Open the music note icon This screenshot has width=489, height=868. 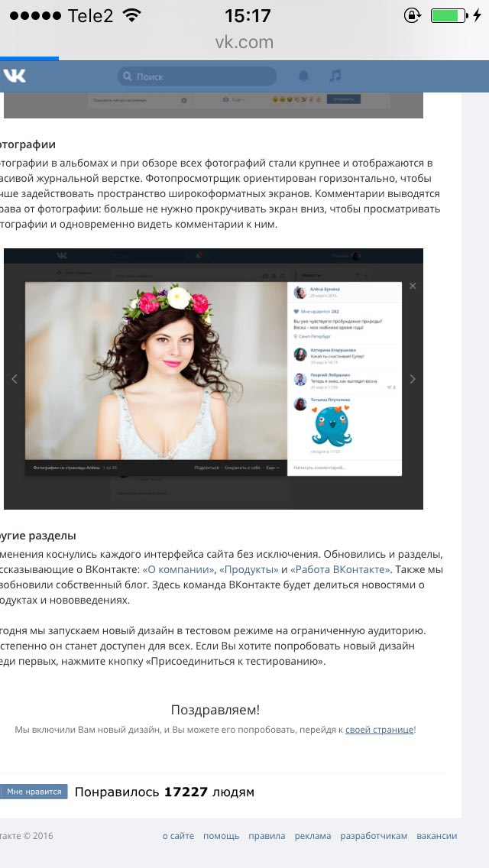pos(335,76)
